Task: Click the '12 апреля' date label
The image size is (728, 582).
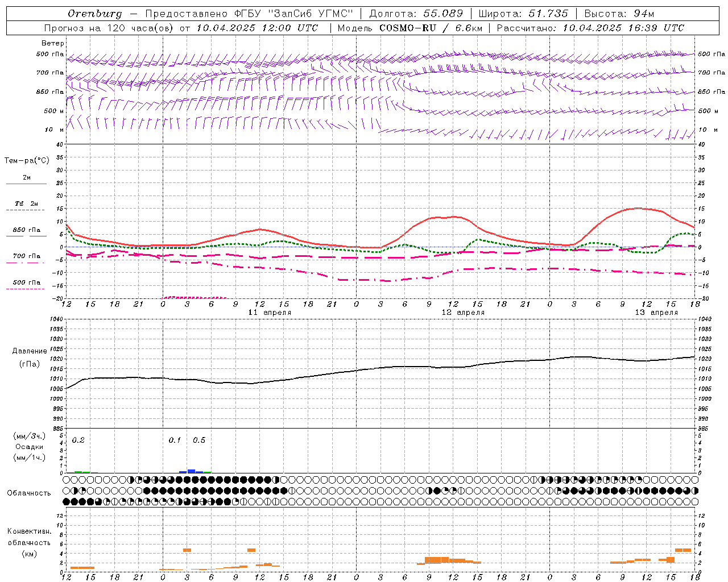Action: click(x=464, y=313)
